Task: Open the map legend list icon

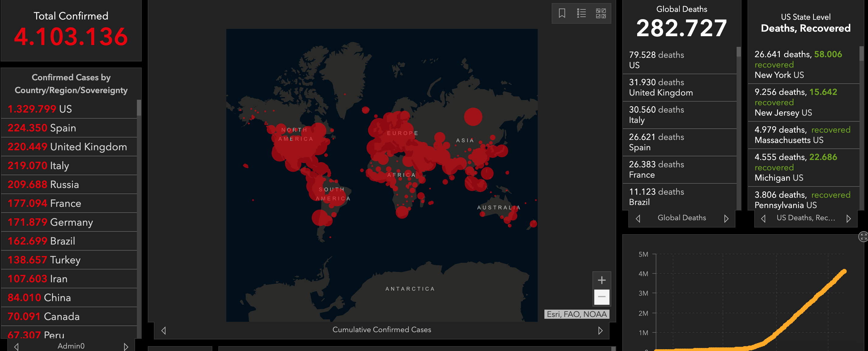Action: (581, 13)
